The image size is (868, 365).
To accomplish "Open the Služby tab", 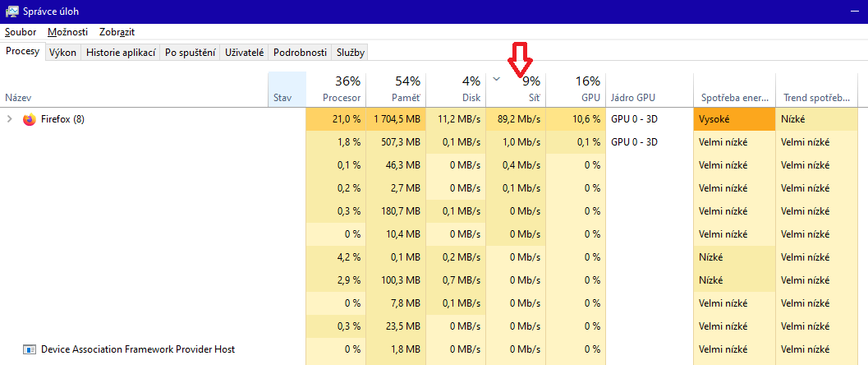I will [351, 52].
